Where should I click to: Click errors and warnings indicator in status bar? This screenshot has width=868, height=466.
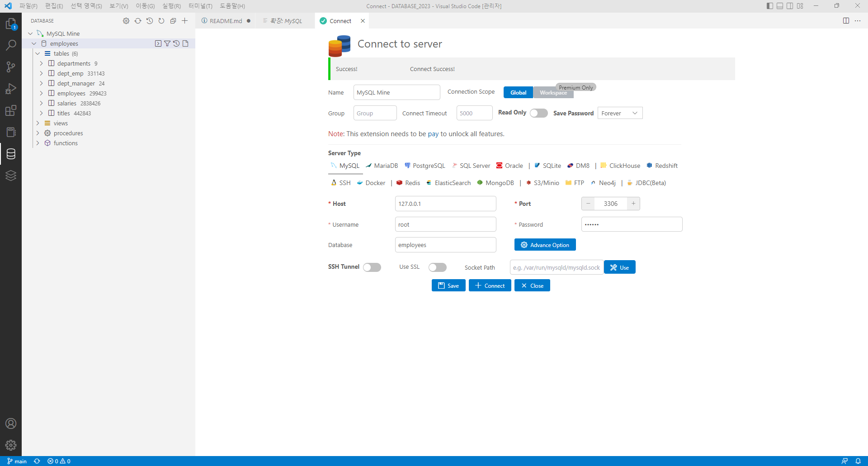click(59, 461)
